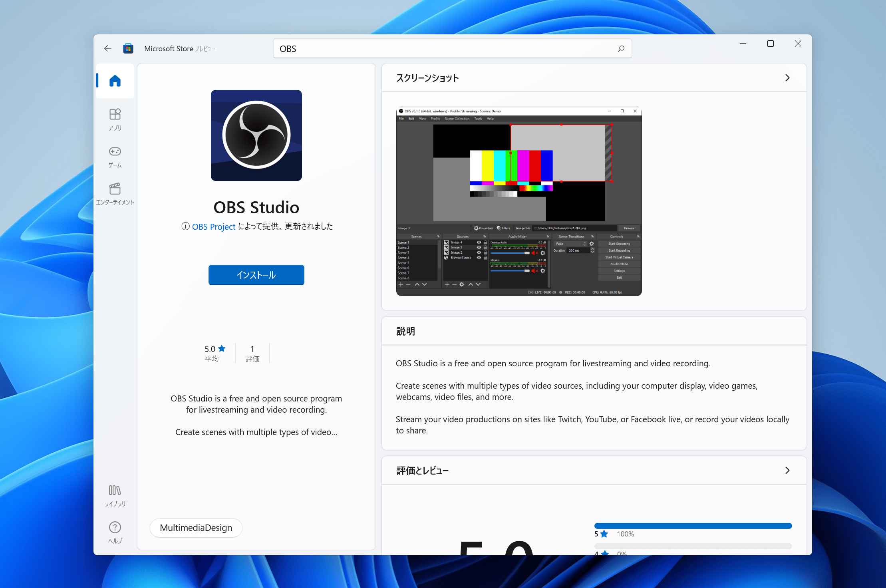Close the Microsoft Store window
The width and height of the screenshot is (886, 588).
[x=798, y=44]
